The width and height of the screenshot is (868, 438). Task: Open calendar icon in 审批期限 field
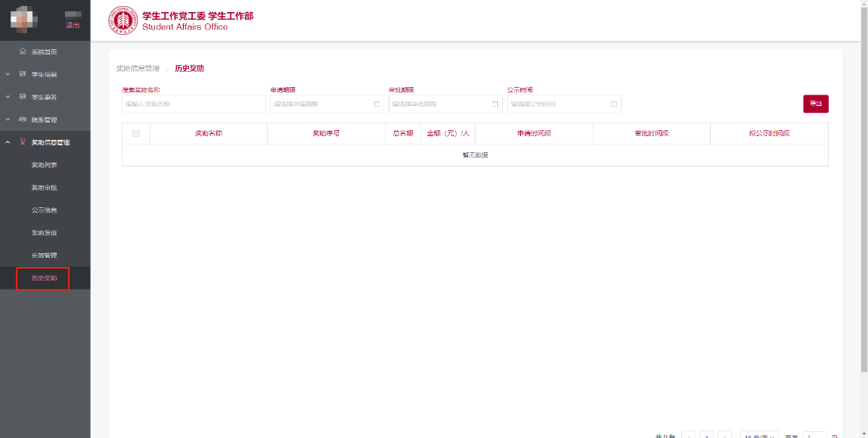pyautogui.click(x=495, y=104)
